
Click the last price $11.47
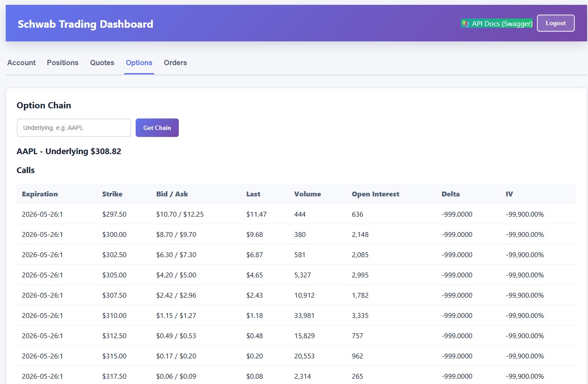pyautogui.click(x=256, y=214)
